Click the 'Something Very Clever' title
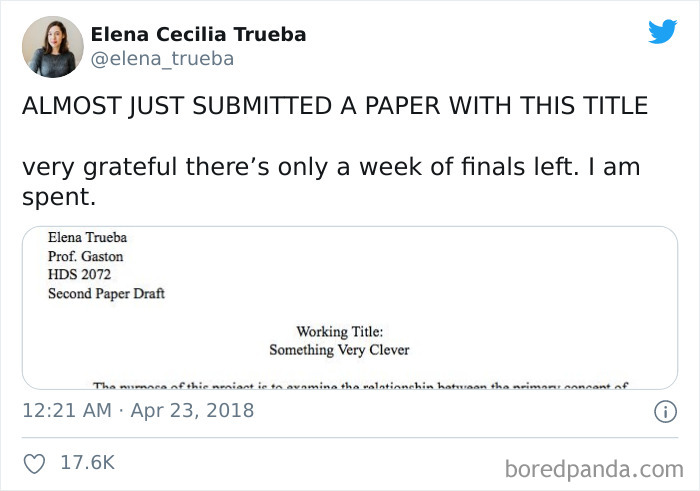This screenshot has height=491, width=700. pos(339,350)
